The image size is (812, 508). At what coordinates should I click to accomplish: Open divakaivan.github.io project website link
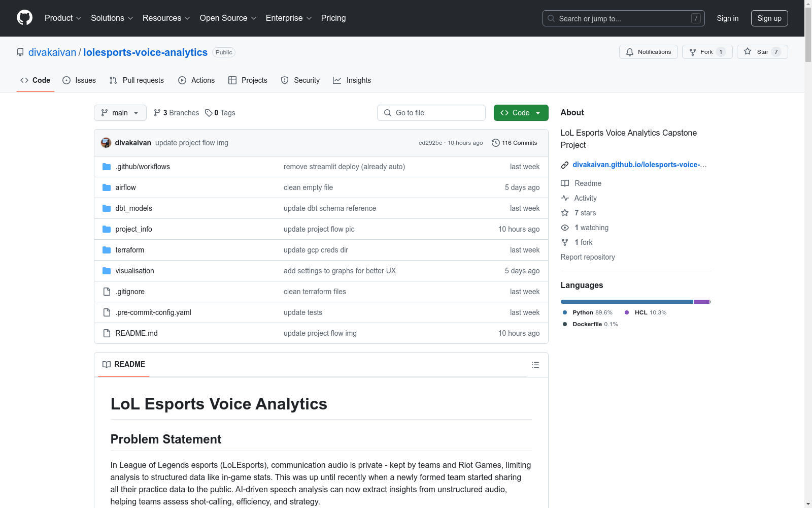639,165
